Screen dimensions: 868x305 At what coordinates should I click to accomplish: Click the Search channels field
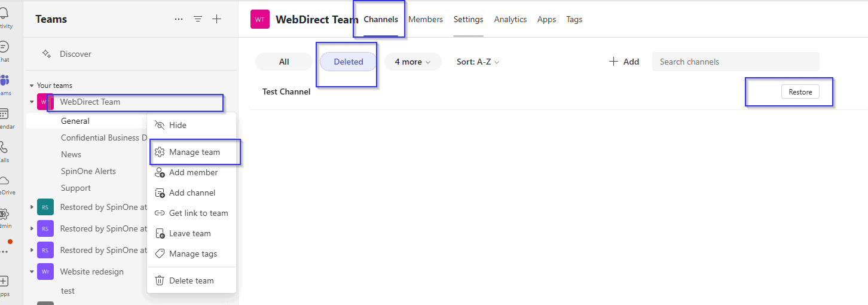click(x=735, y=62)
